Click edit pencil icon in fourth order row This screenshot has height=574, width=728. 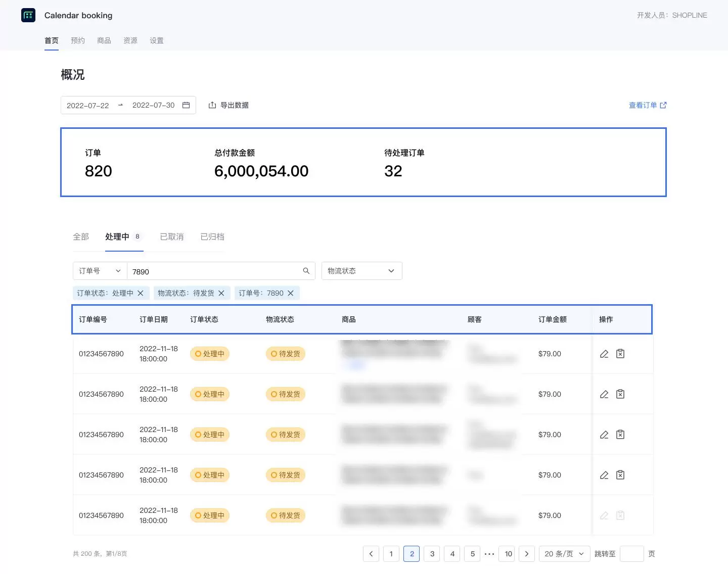pyautogui.click(x=604, y=475)
